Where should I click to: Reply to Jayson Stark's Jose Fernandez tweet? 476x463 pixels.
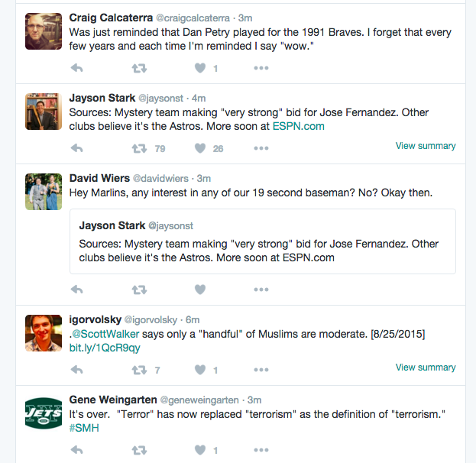point(76,148)
